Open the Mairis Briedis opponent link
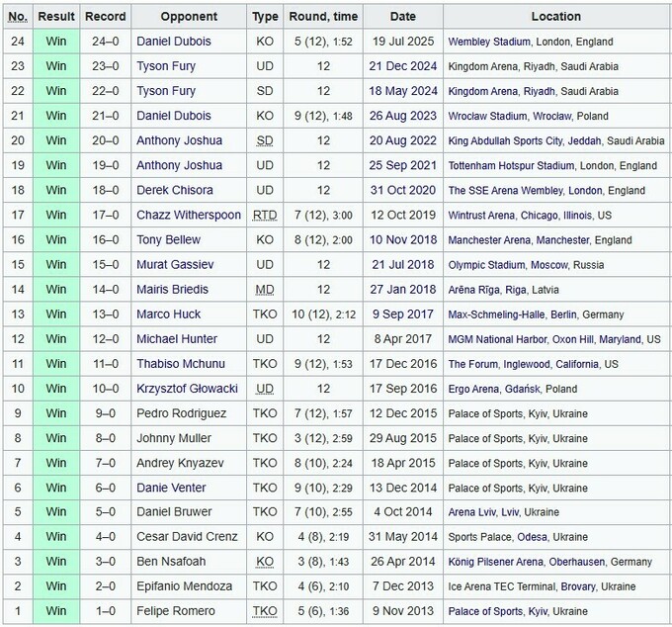This screenshot has height=627, width=672. click(172, 289)
